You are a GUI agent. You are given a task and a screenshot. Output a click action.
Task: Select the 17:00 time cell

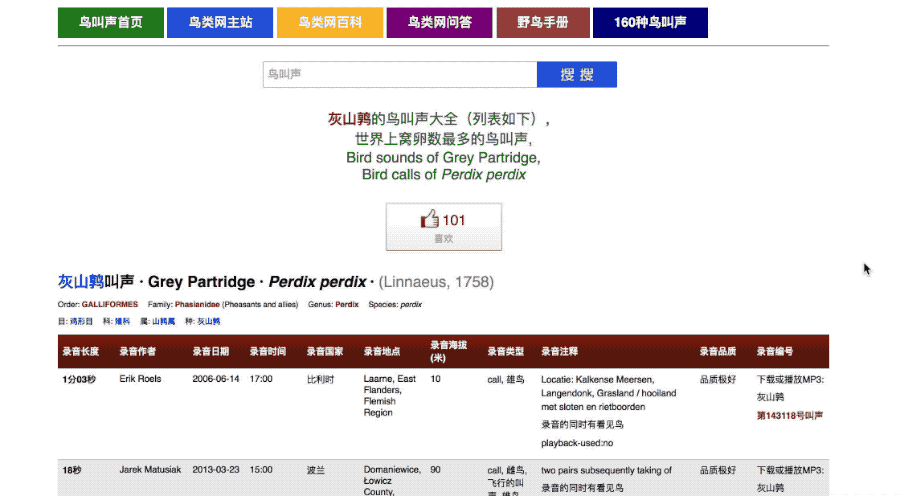pos(261,379)
